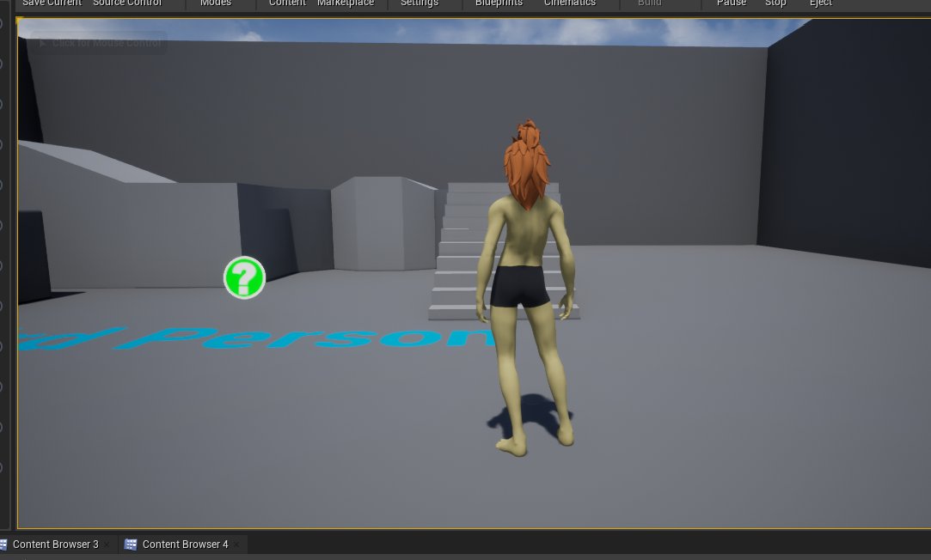Open the Settings toolbar menu

(x=420, y=3)
